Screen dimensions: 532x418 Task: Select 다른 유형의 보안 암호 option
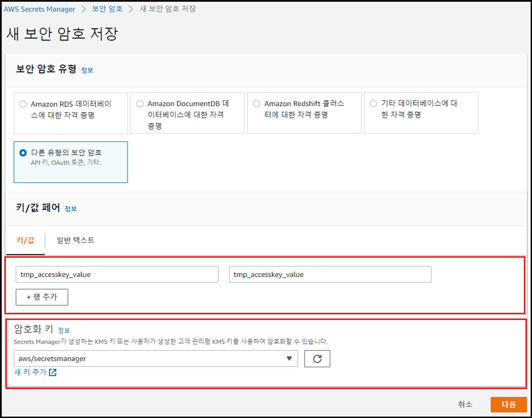tap(71, 162)
